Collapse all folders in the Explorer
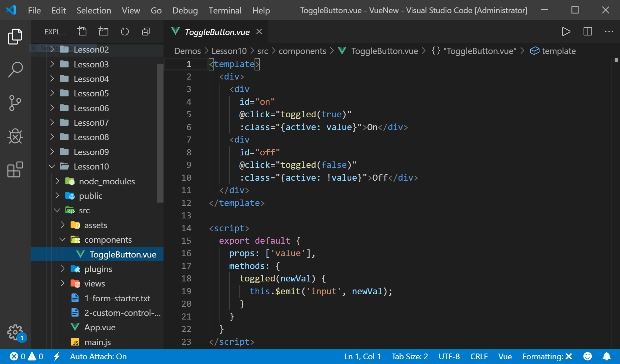Viewport: 620px width, 364px height. click(146, 31)
